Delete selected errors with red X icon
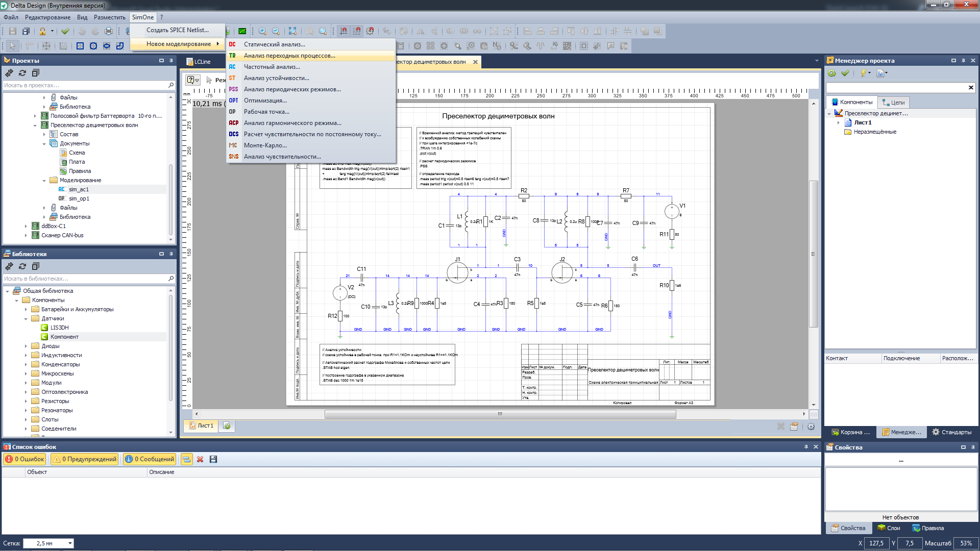Screen dimensions: 980x551 pos(200,459)
